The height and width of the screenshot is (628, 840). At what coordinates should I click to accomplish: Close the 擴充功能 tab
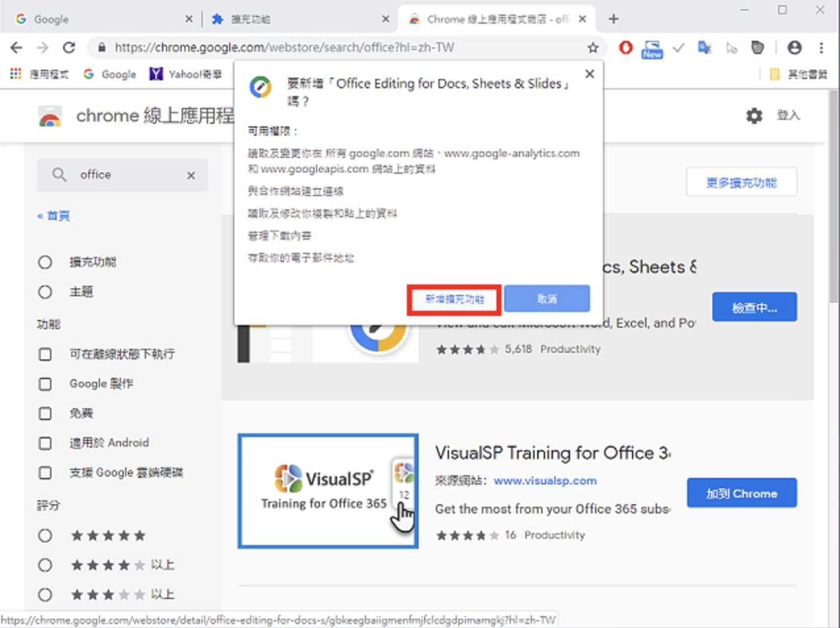[386, 19]
